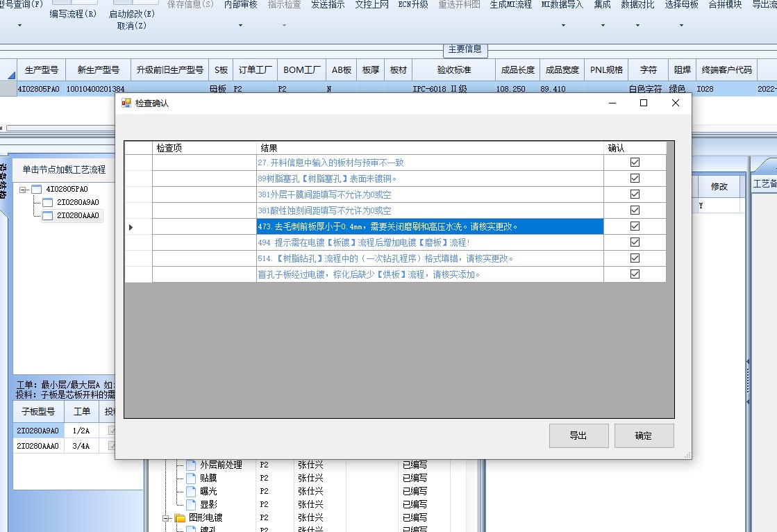Click the 结果 column header in dialog
Viewport: 777px width, 532px height.
pyautogui.click(x=430, y=148)
